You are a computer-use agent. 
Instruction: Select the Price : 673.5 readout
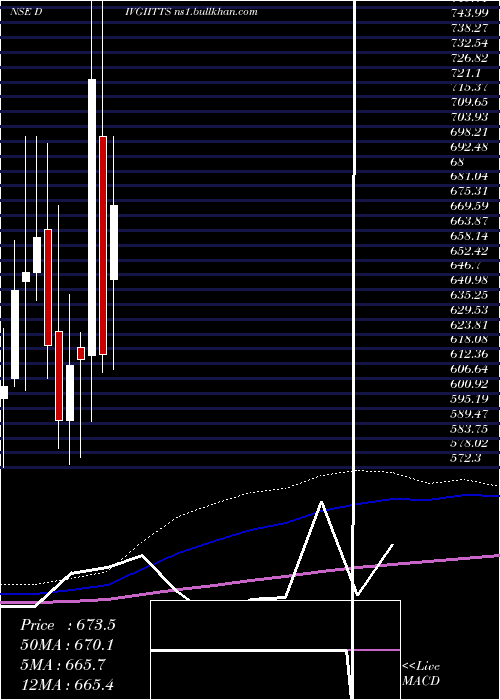coord(68,625)
